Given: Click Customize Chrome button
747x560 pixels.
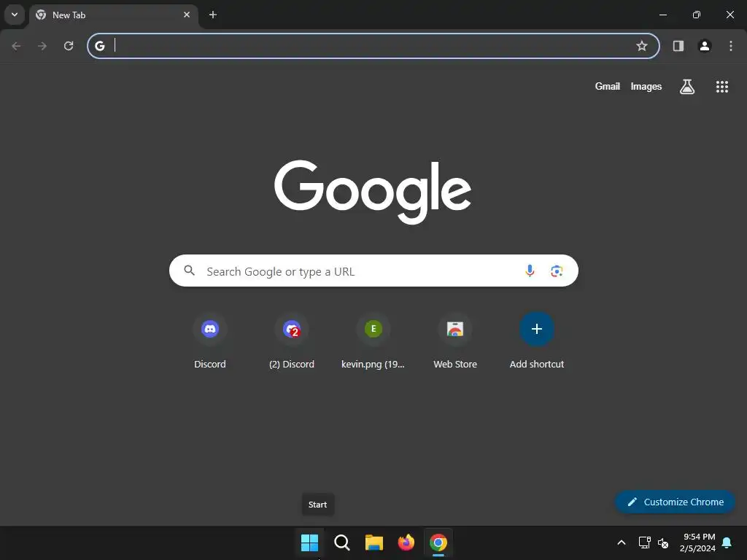Looking at the screenshot, I should (675, 502).
